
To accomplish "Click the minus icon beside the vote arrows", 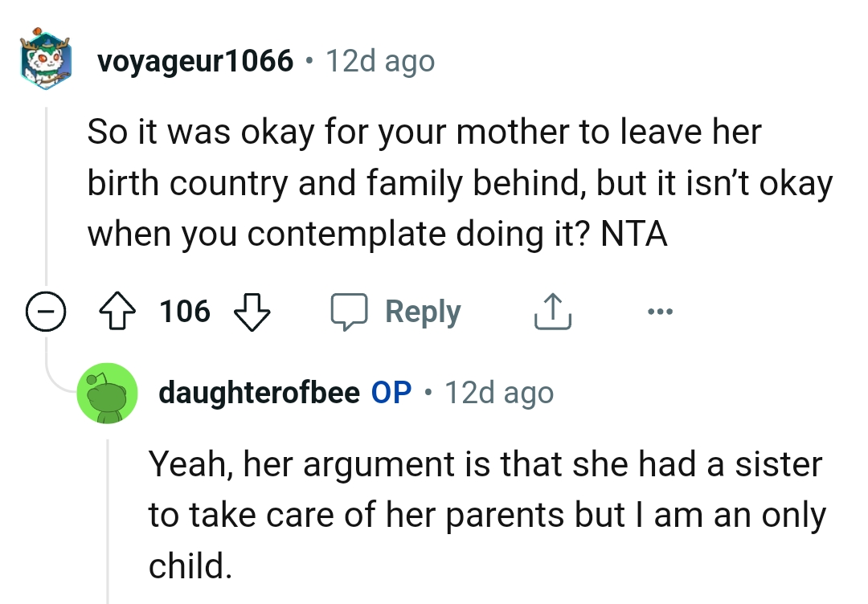I will 46,312.
